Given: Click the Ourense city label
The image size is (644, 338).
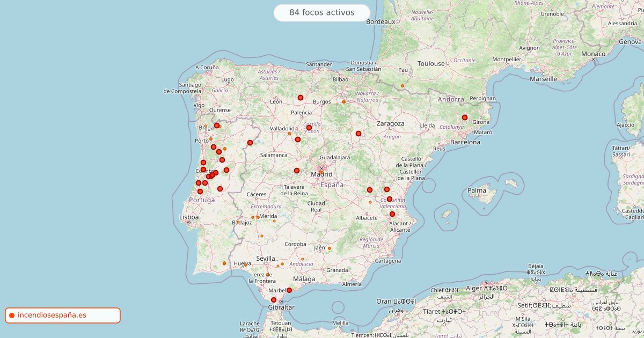Looking at the screenshot, I should click(x=220, y=110).
